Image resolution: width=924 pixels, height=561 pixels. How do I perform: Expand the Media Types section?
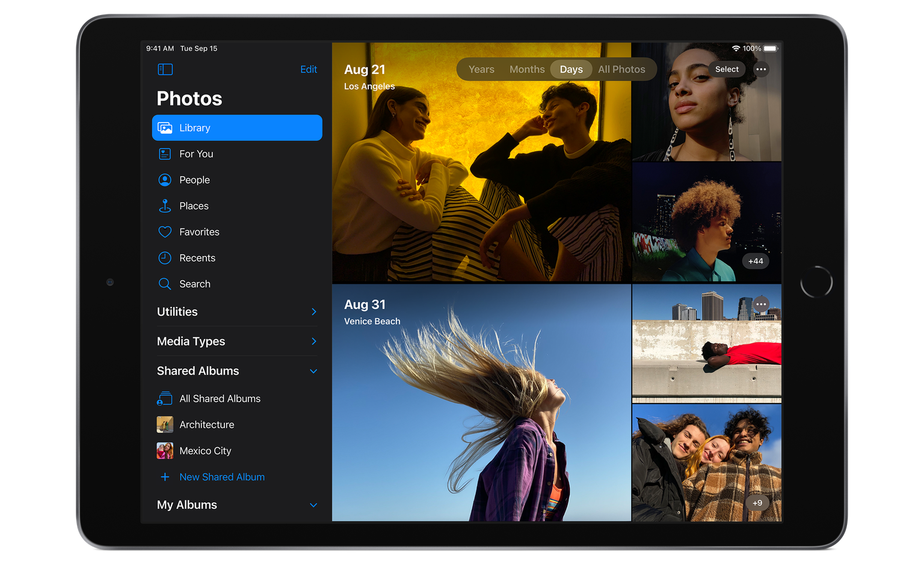[x=313, y=342]
